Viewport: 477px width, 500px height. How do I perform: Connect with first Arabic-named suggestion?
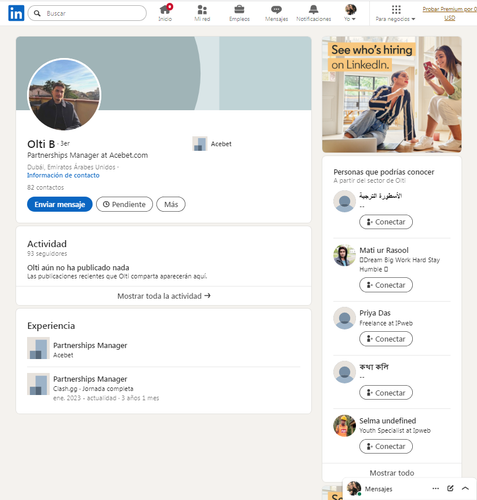tap(386, 222)
